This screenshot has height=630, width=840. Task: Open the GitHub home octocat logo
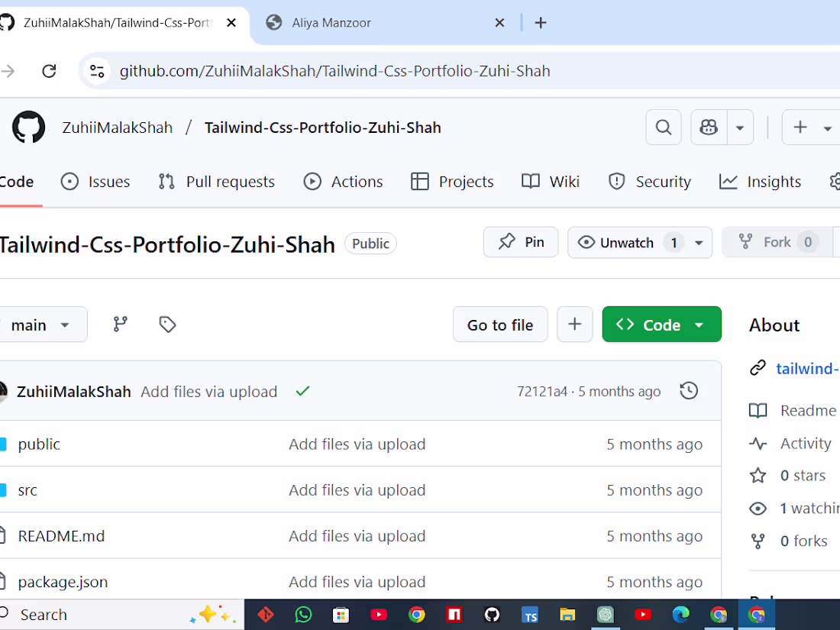click(28, 127)
